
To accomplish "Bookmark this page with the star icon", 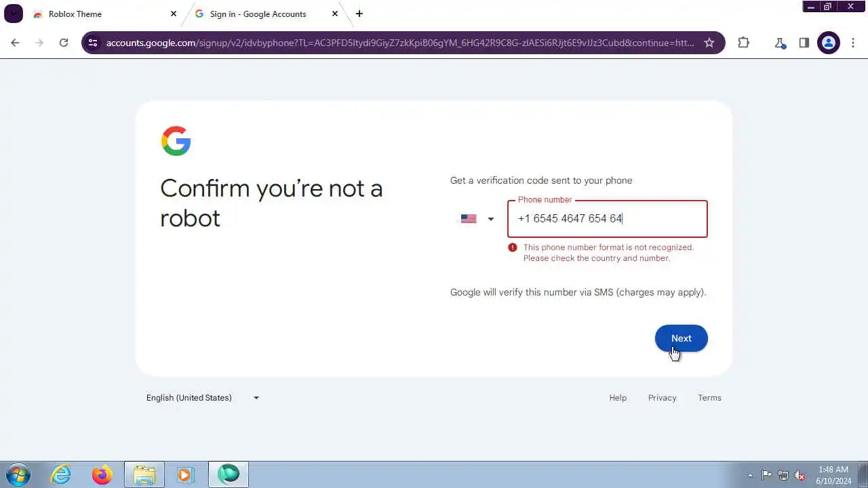I will [x=709, y=43].
